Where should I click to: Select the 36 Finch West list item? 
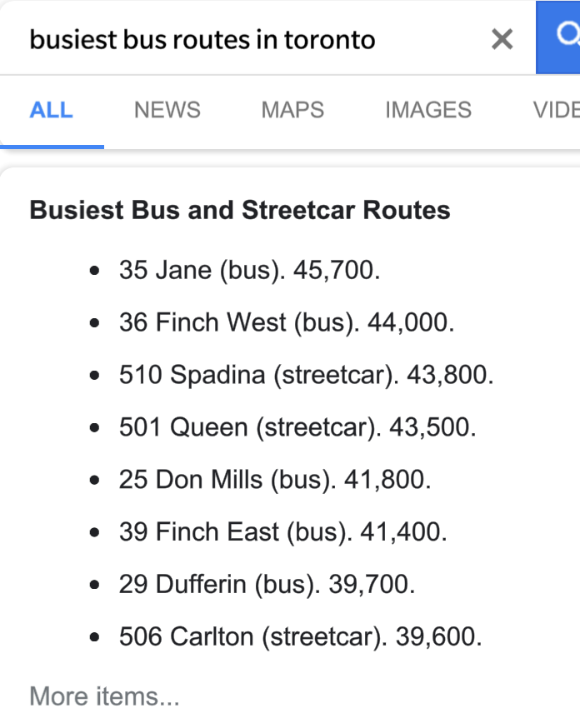(287, 322)
